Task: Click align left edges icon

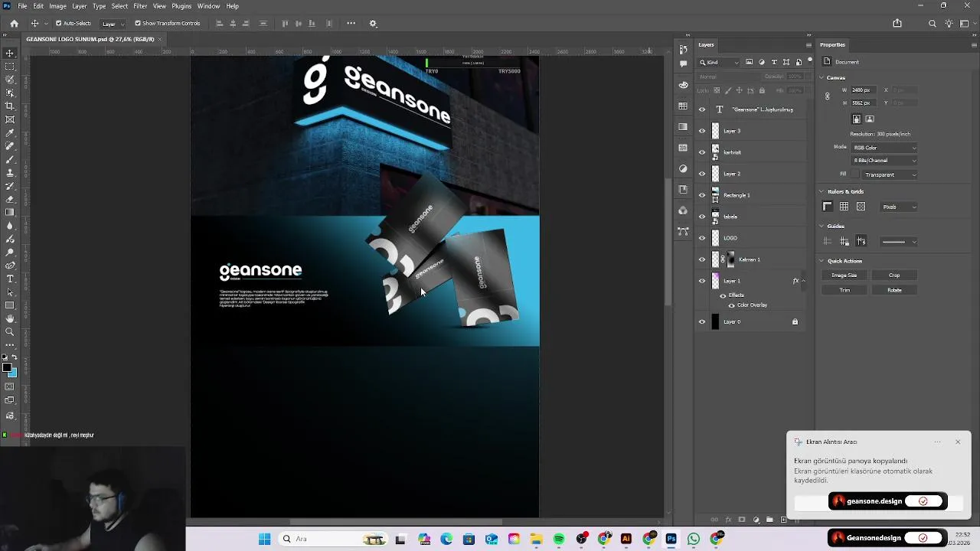Action: 220,23
